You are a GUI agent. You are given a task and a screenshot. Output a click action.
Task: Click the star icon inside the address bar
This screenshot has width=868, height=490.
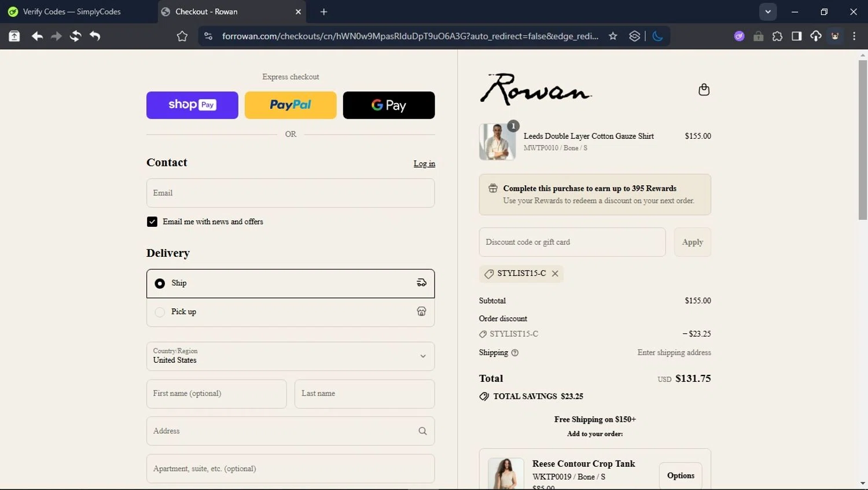click(x=613, y=36)
